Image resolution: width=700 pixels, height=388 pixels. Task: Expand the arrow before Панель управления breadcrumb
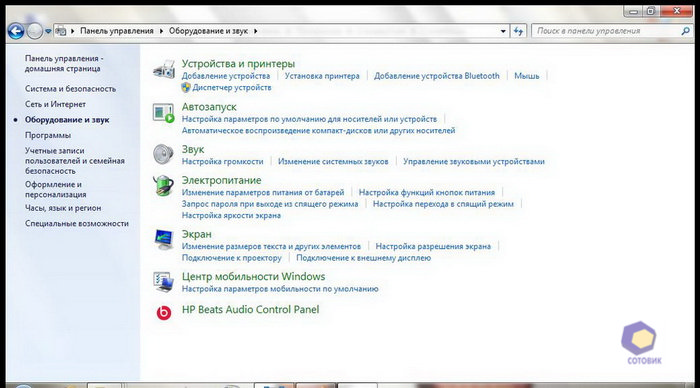pos(73,31)
